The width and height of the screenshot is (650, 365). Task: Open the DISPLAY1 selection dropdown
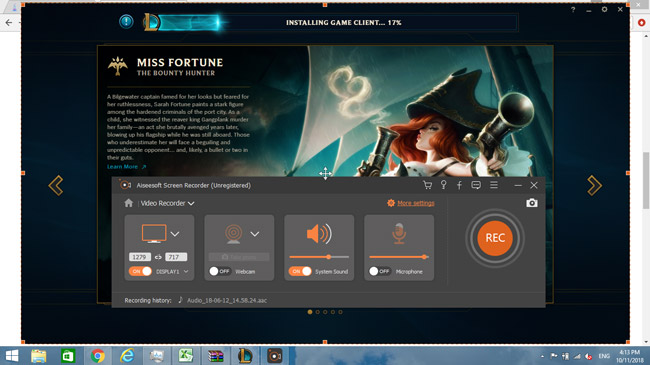[x=172, y=272]
